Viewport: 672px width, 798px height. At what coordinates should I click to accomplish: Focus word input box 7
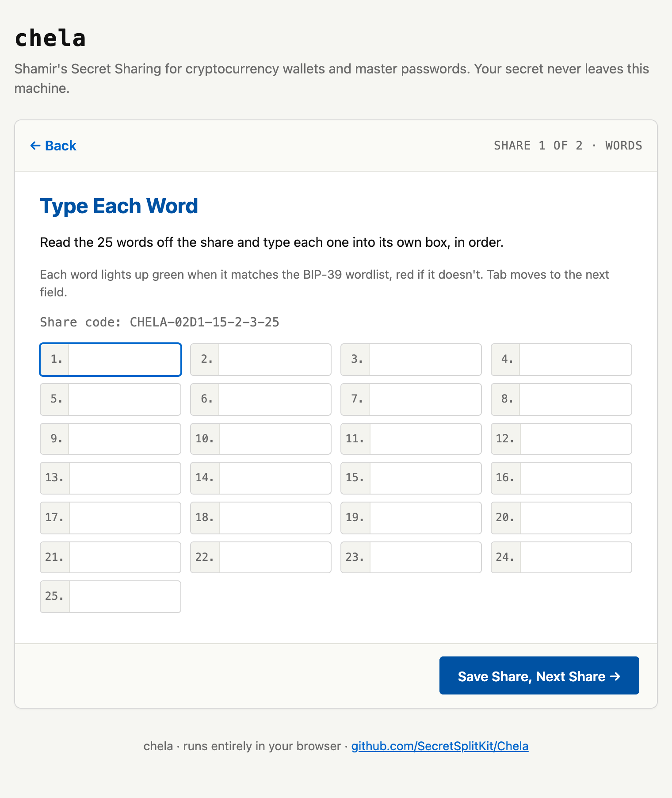[x=425, y=399]
